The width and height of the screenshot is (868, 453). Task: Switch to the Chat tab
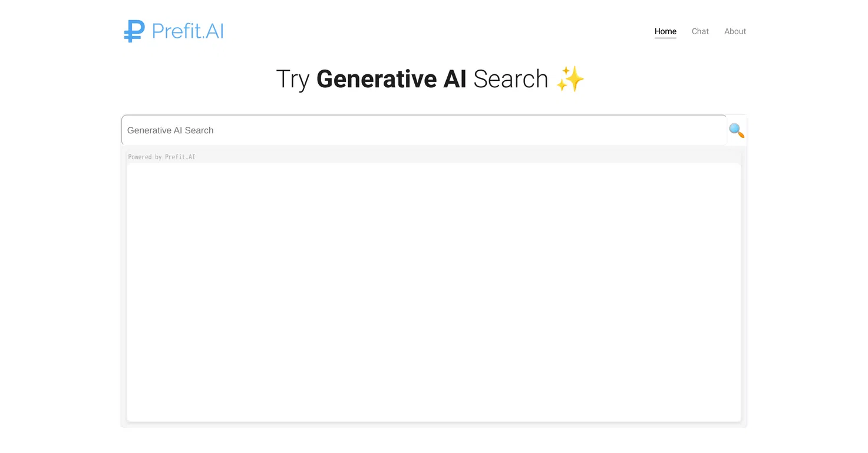pos(700,31)
